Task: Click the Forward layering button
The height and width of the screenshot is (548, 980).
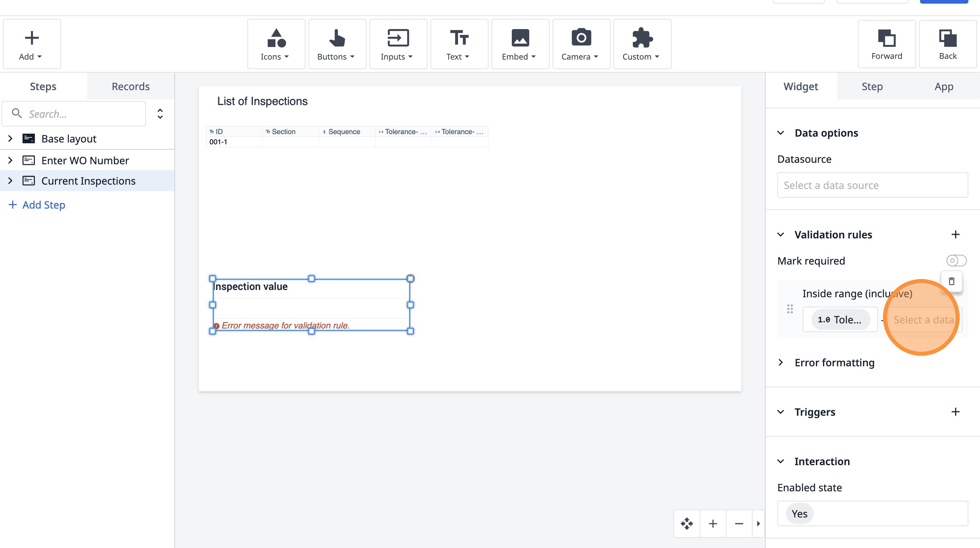Action: 886,44
